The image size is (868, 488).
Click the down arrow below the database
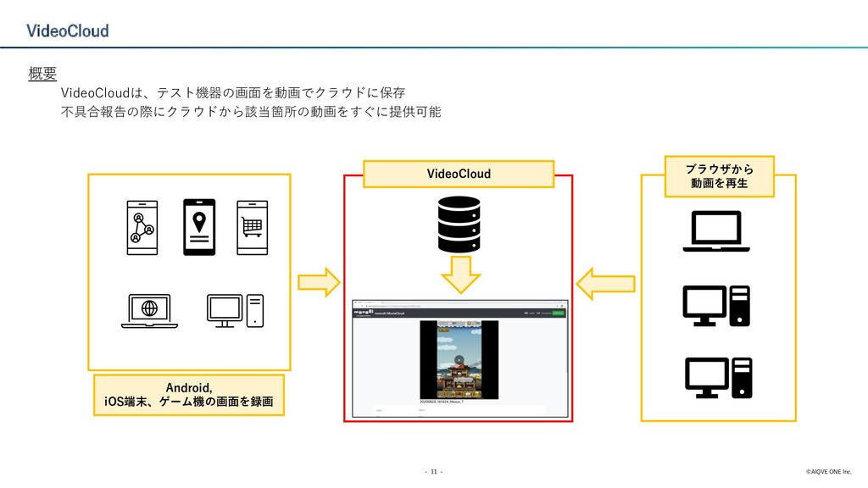point(460,274)
